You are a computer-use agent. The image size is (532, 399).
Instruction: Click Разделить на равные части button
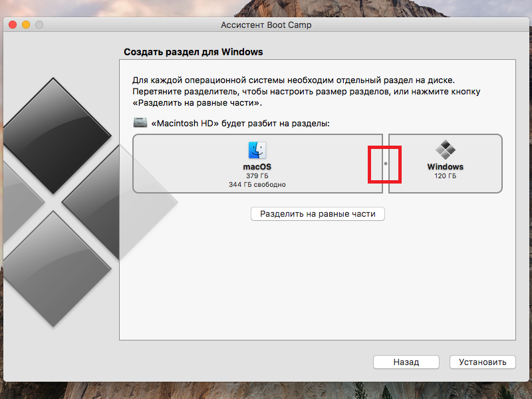[x=318, y=213]
